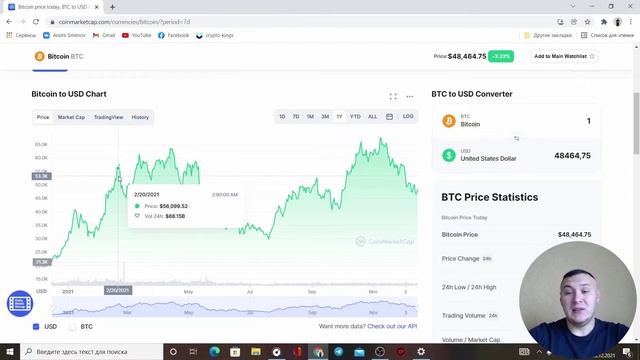Screen dimensions: 640x360
Task: Open the Windows Start menu
Action: (x=10, y=351)
